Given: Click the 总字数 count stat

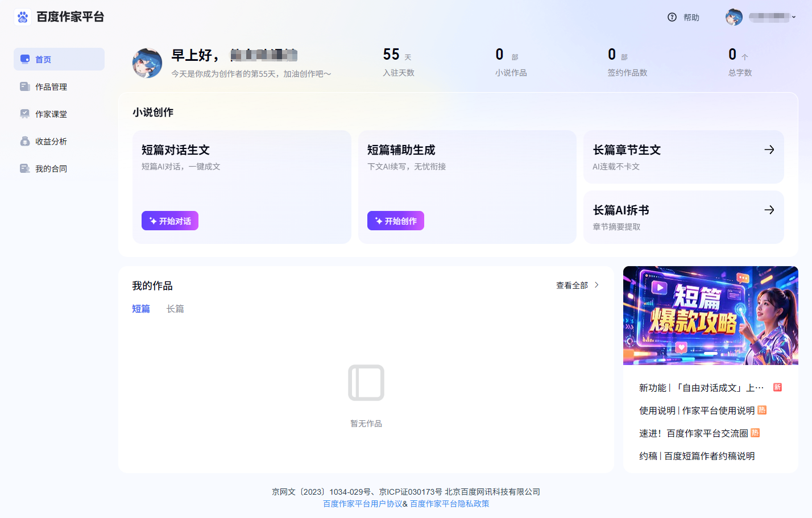Looking at the screenshot, I should [x=740, y=62].
